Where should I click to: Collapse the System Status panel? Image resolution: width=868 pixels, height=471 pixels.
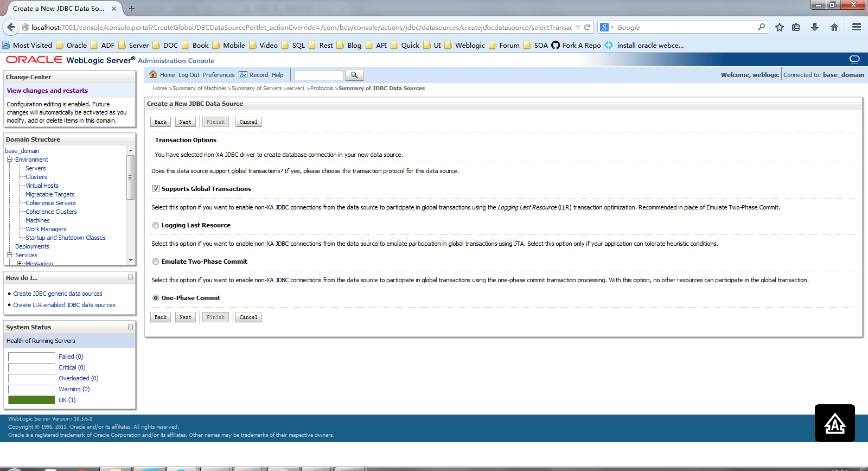pos(130,327)
